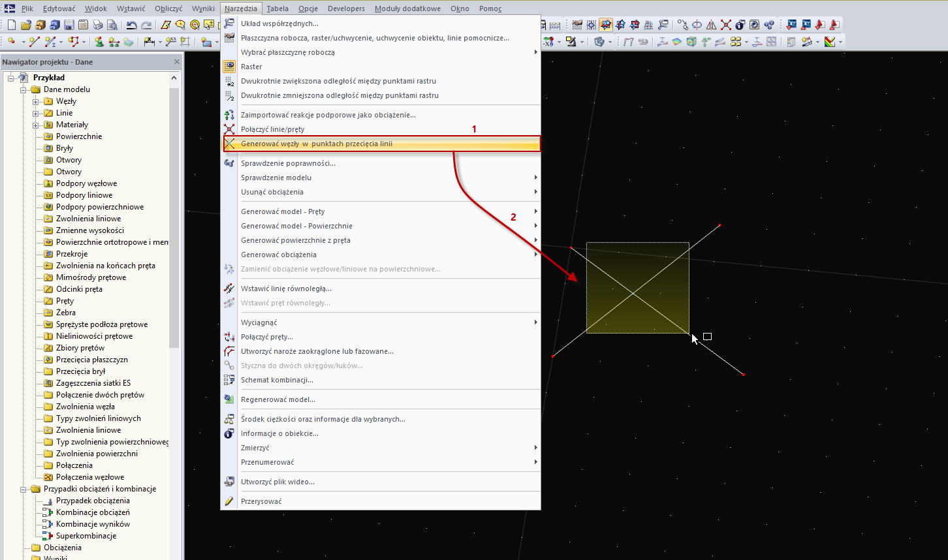This screenshot has width=948, height=560.
Task: Click the new nodal support icon
Action: click(99, 41)
